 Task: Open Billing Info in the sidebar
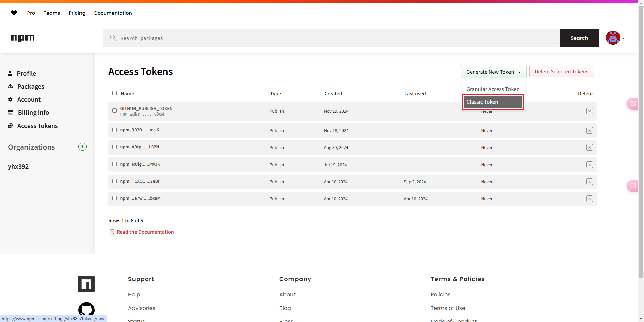pos(33,113)
